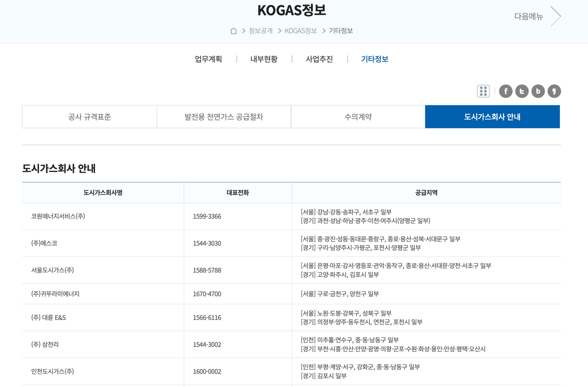Viewport: 588px width, 387px height.
Task: Click the 도시가스회사명 column header
Action: pos(103,193)
